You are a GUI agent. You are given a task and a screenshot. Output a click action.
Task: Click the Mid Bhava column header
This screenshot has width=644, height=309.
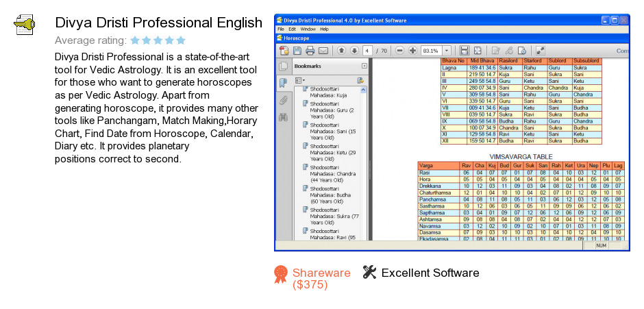[x=482, y=61]
